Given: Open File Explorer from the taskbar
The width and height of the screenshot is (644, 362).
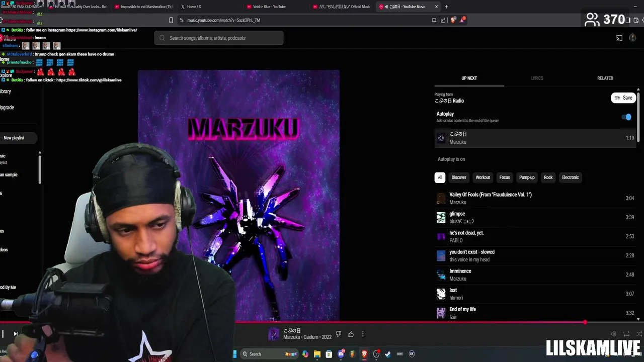Looking at the screenshot, I should coord(317,354).
